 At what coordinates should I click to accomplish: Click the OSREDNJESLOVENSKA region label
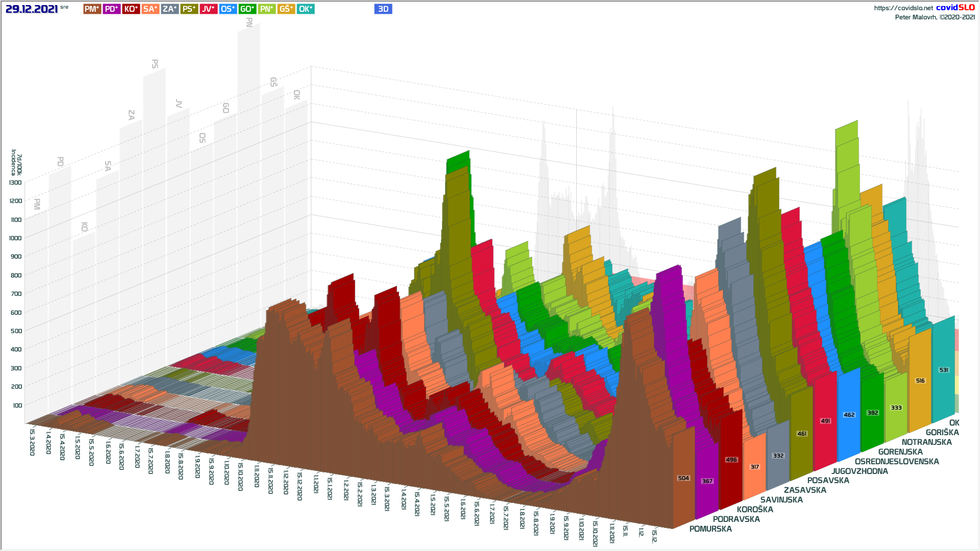[x=896, y=462]
